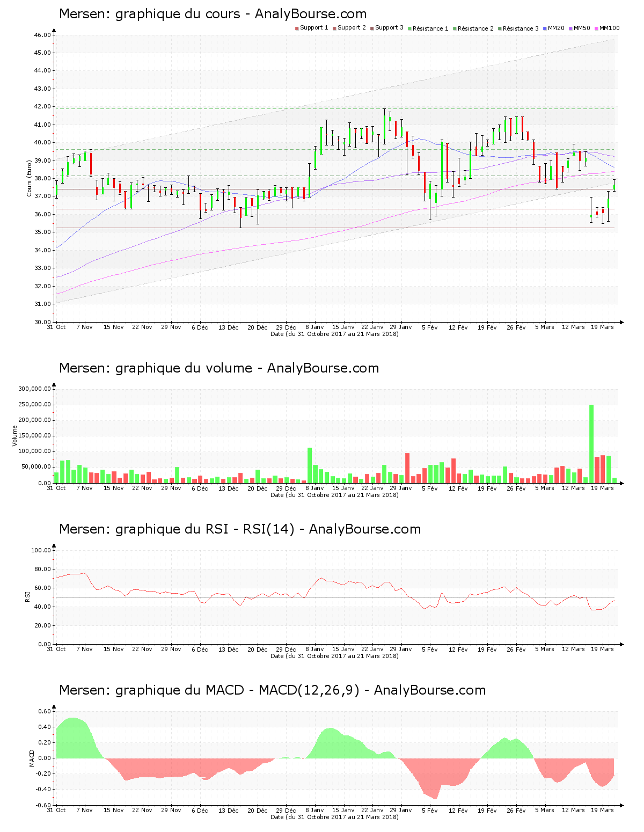Click '22 Nov' date on RSI chart
This screenshot has height=832, width=644.
tap(142, 649)
